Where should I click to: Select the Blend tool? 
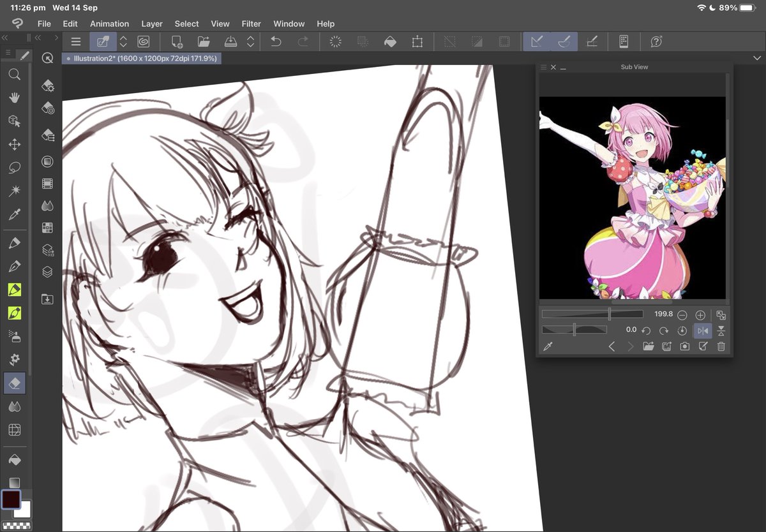point(14,406)
